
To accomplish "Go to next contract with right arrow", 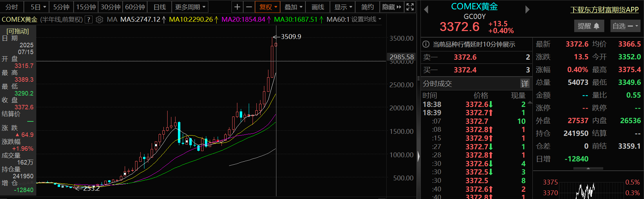I will [x=527, y=10].
